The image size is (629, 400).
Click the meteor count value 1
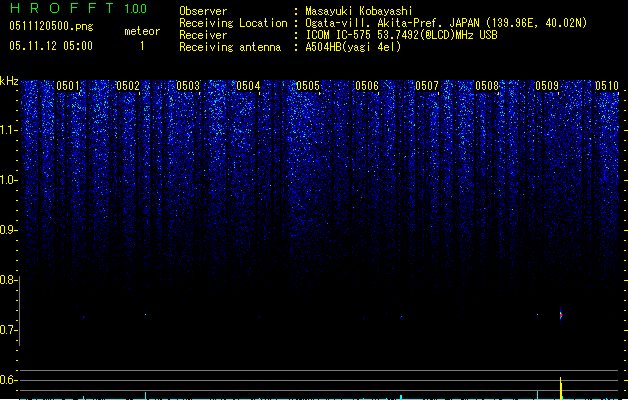pos(142,46)
